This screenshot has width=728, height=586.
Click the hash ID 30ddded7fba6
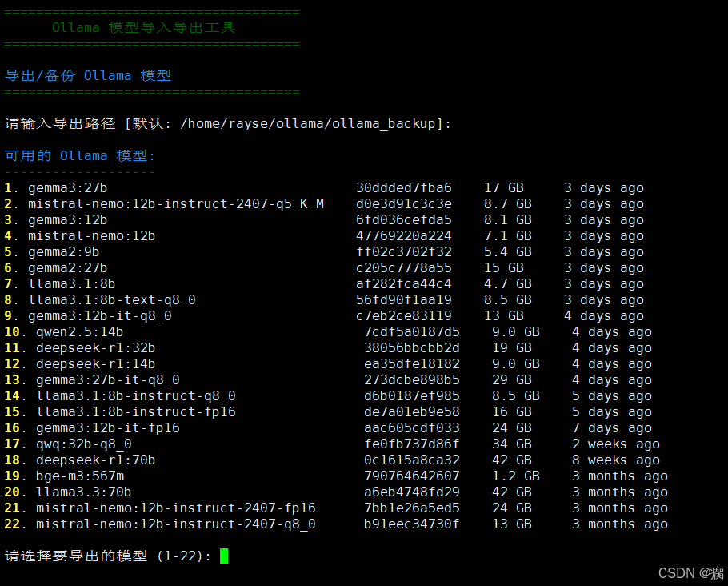(404, 188)
